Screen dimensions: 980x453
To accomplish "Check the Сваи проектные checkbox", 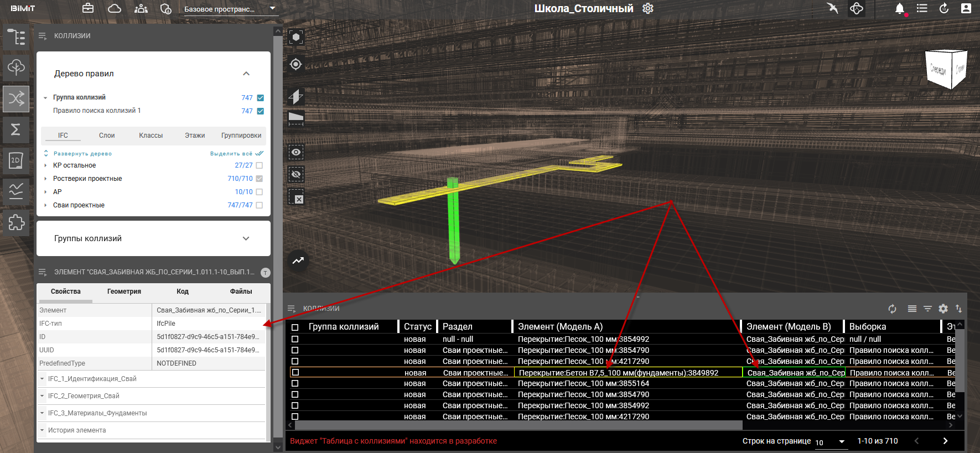I will pyautogui.click(x=260, y=205).
